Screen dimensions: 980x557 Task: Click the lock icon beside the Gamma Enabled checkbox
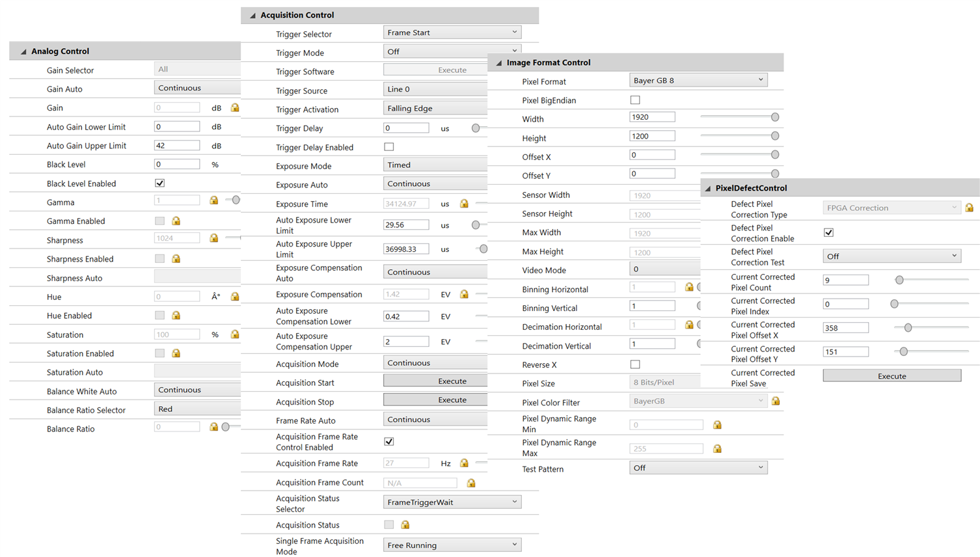[x=176, y=221]
